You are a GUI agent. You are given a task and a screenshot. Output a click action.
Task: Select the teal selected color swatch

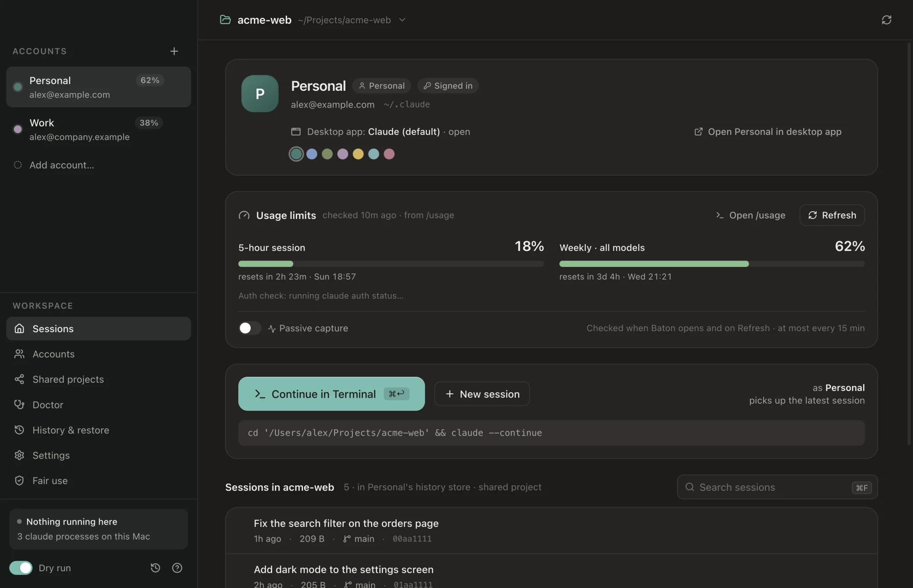tap(296, 154)
